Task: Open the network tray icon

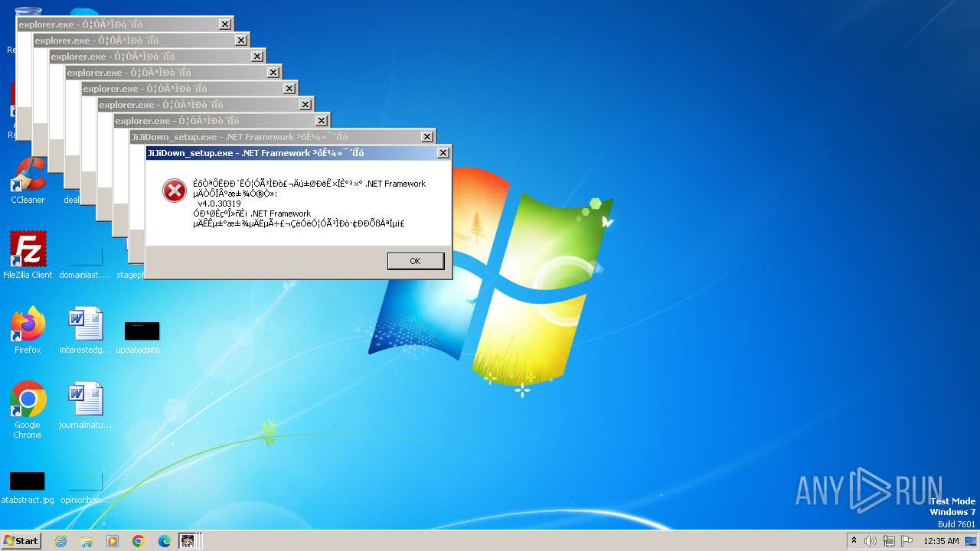Action: 889,541
